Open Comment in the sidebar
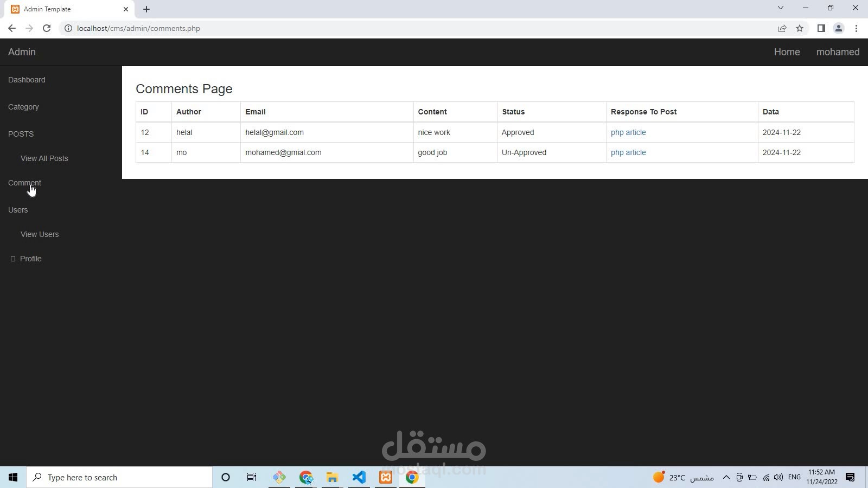868x488 pixels. click(x=24, y=183)
